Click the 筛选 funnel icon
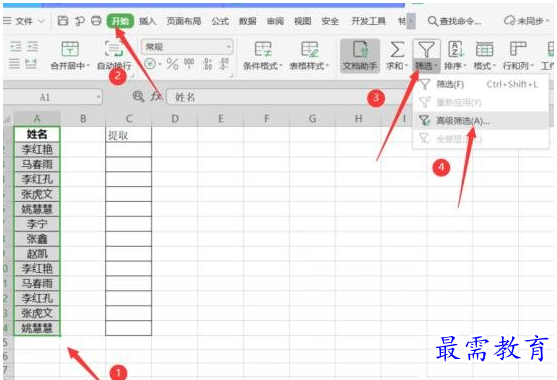The image size is (557, 380). coord(426,49)
